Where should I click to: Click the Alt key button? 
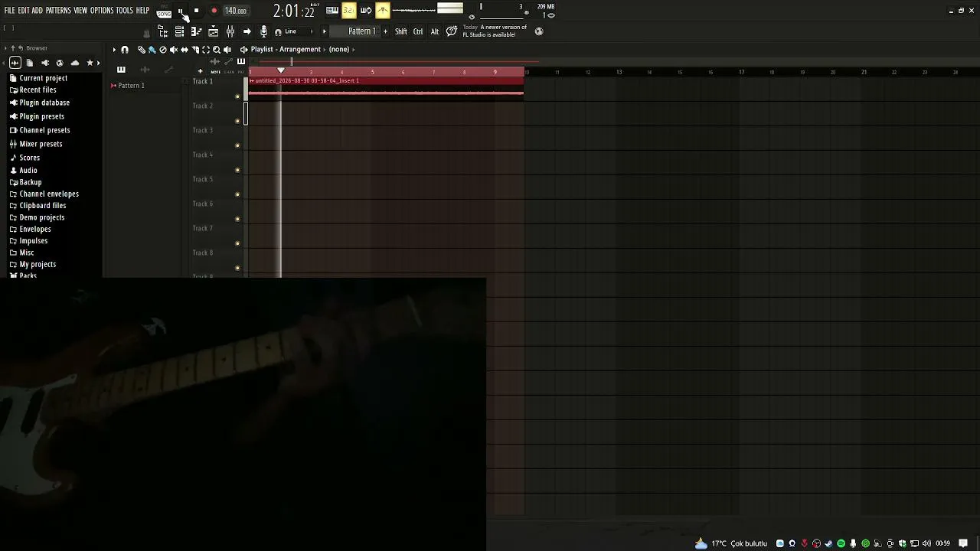point(435,31)
